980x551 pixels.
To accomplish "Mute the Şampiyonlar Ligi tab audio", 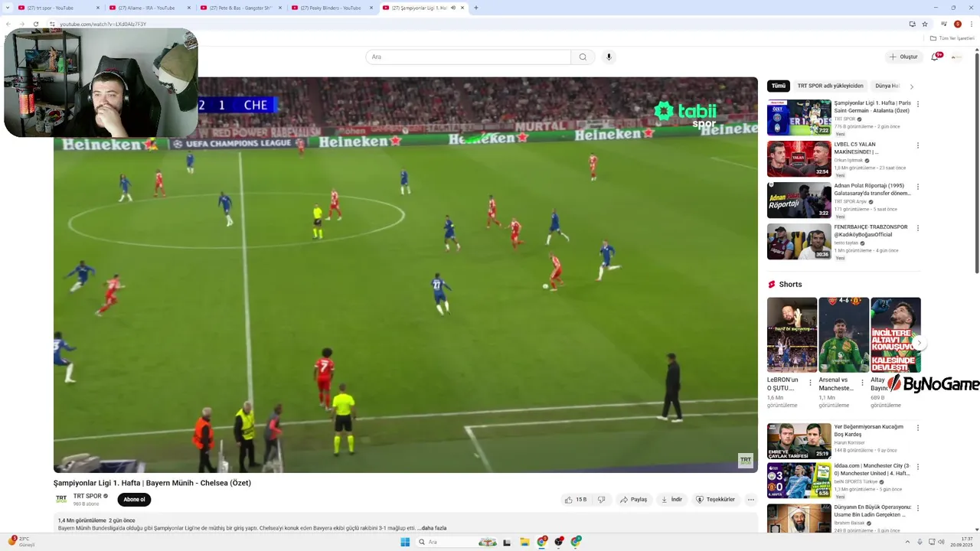I will pos(452,8).
